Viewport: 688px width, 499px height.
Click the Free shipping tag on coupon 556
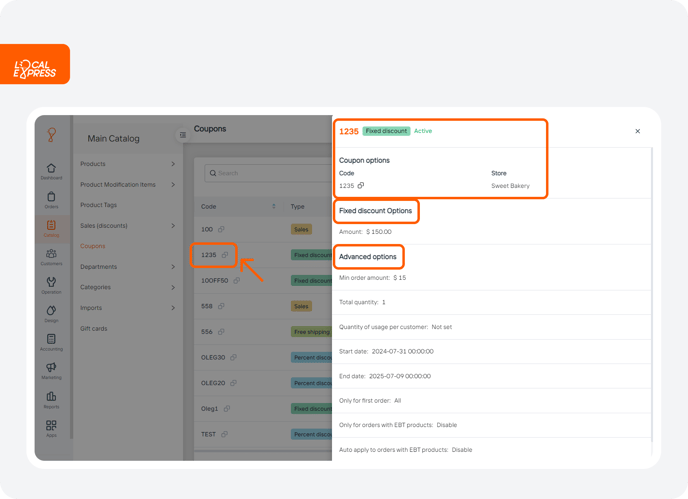312,332
